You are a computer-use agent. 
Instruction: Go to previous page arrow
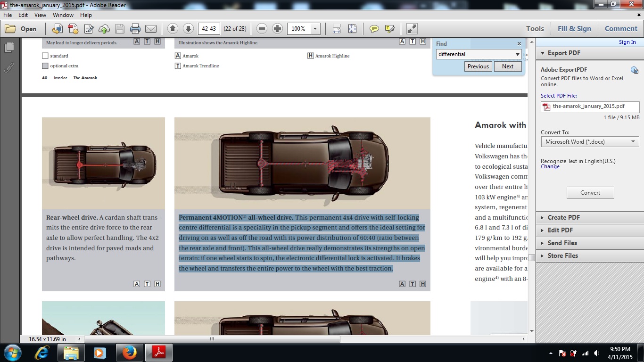pos(173,29)
